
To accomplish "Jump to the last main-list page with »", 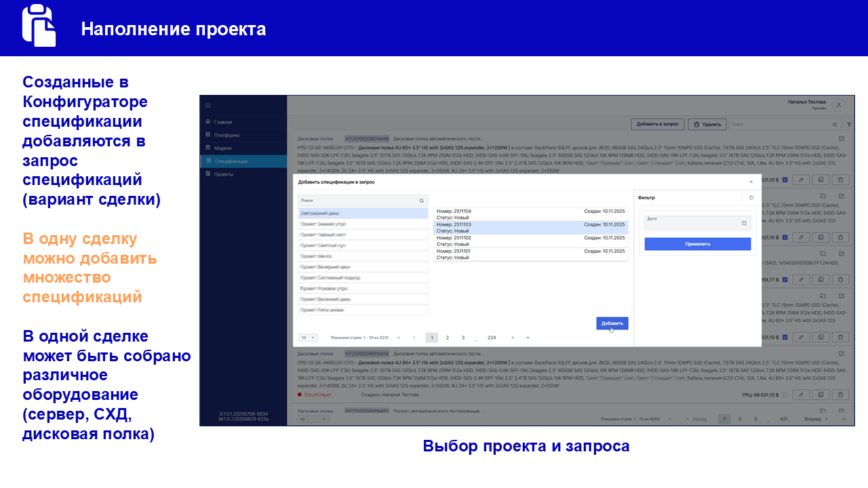I will pos(844,420).
